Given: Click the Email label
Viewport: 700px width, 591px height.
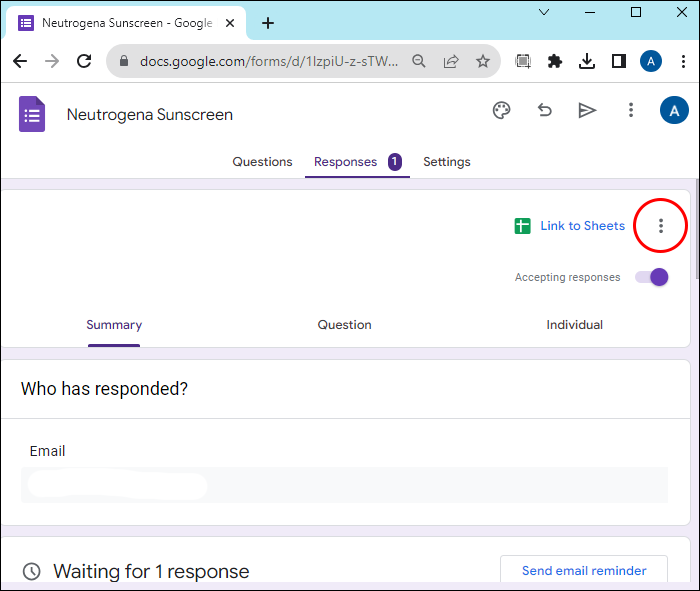Looking at the screenshot, I should (x=47, y=451).
